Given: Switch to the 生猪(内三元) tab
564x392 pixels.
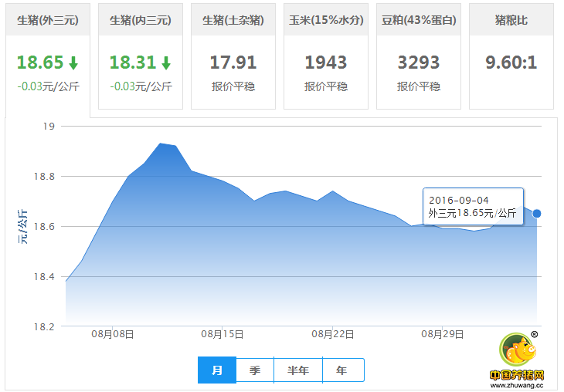Looking at the screenshot, I should [141, 21].
